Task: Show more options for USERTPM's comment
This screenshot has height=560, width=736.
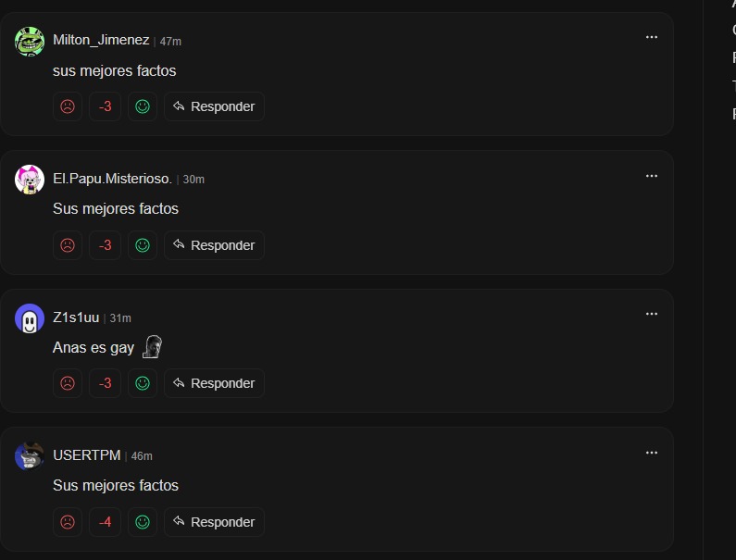Action: [x=652, y=453]
